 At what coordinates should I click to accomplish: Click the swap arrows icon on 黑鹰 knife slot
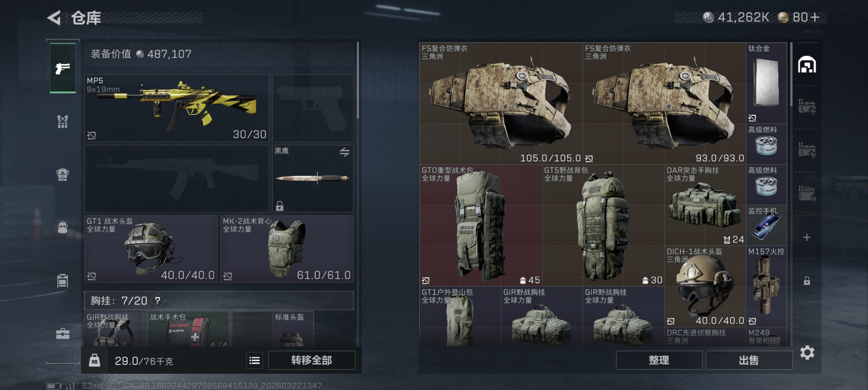coord(344,152)
